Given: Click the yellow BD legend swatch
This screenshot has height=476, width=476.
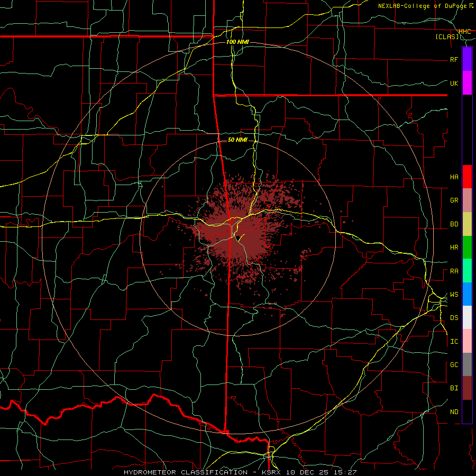Looking at the screenshot, I should click(467, 224).
